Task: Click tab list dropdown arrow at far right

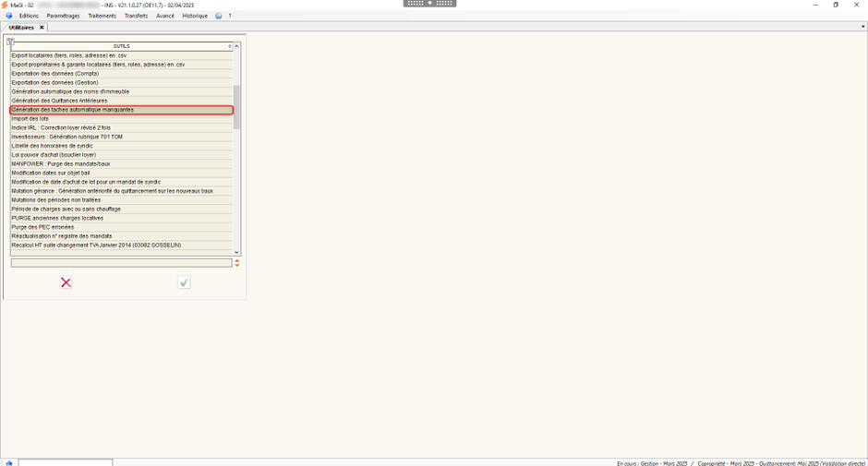Action: [x=862, y=28]
